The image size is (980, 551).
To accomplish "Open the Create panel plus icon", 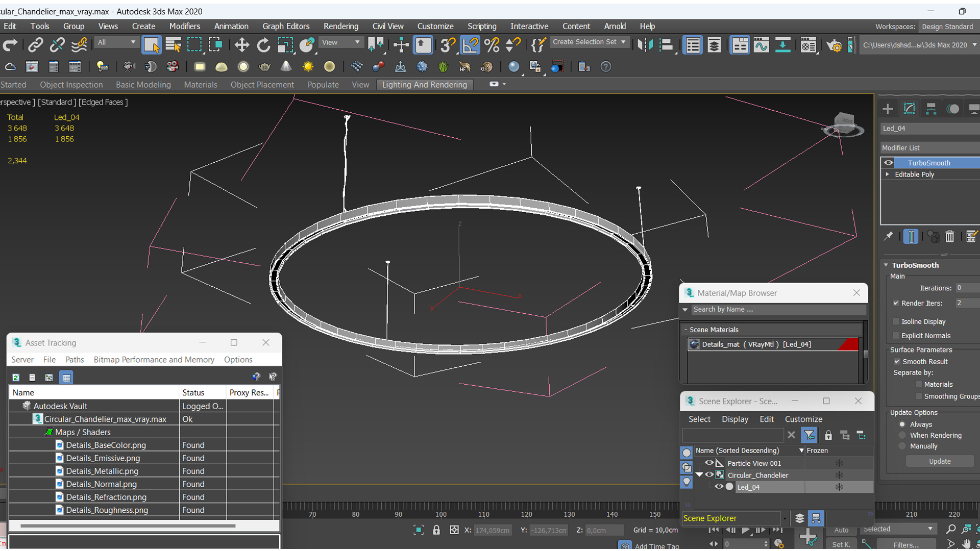I will point(888,109).
